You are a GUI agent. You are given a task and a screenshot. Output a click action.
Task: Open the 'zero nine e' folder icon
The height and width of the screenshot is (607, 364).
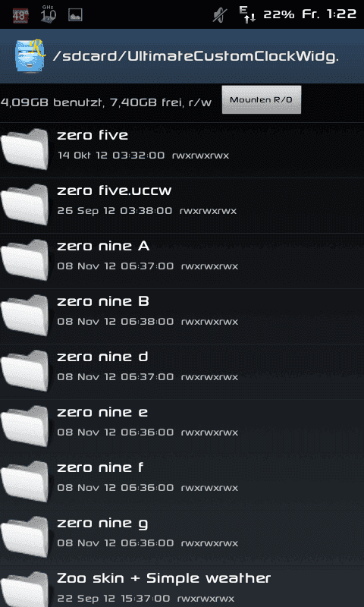pyautogui.click(x=25, y=426)
